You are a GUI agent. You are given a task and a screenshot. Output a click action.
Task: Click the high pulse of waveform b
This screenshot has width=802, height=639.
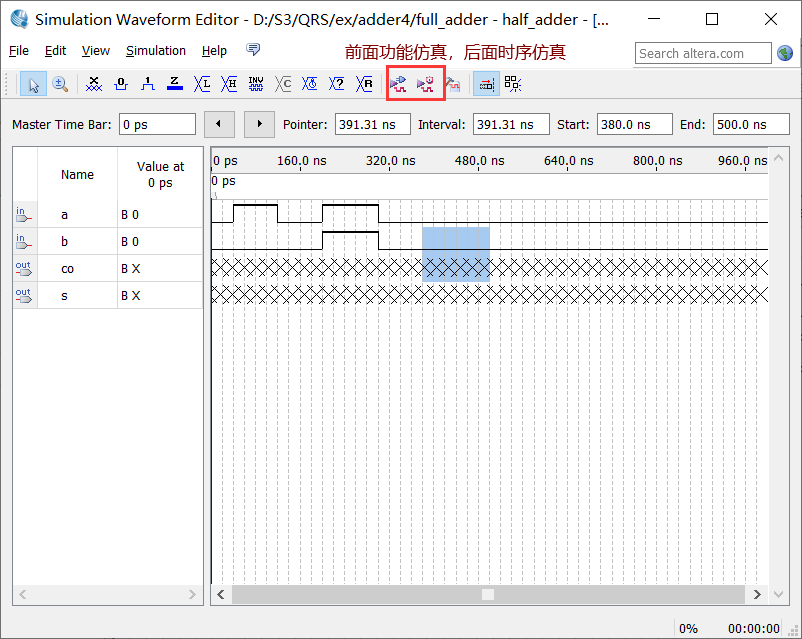(x=350, y=240)
